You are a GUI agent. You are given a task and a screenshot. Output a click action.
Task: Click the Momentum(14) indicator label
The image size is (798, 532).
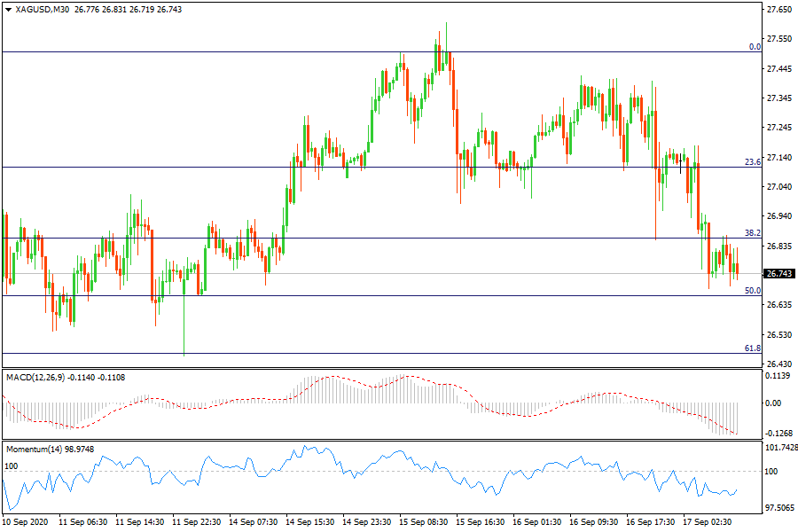click(35, 450)
